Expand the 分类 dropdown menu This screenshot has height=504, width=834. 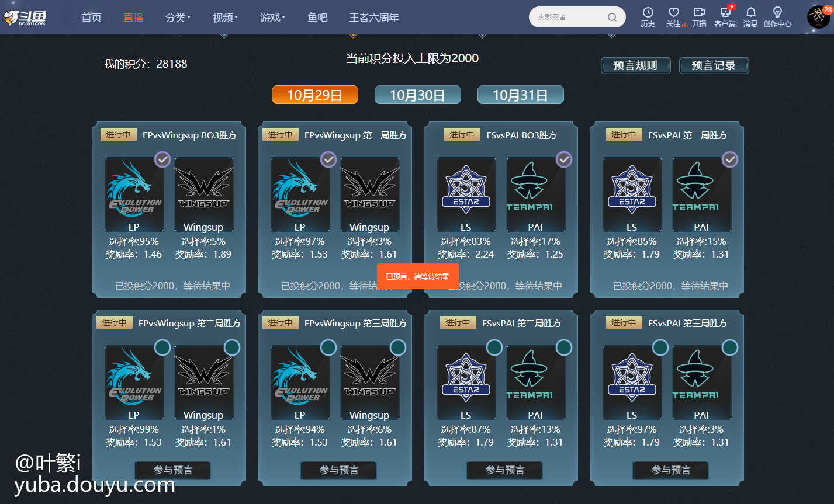[x=178, y=18]
